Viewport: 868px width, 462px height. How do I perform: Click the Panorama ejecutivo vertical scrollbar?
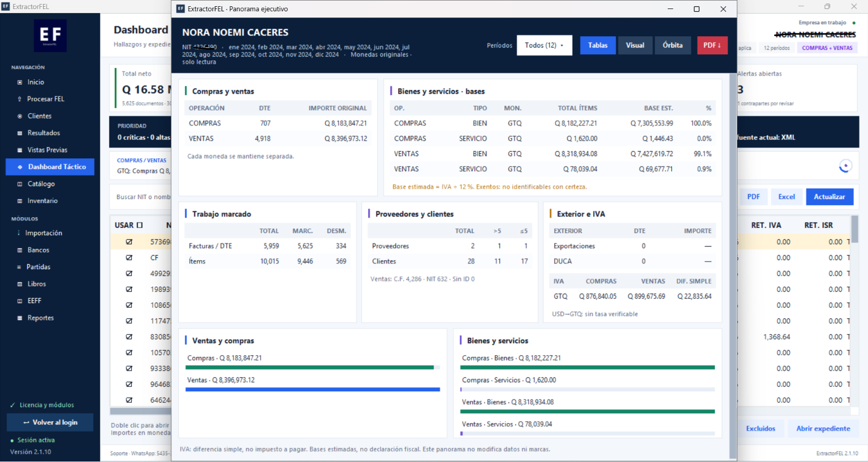733,266
